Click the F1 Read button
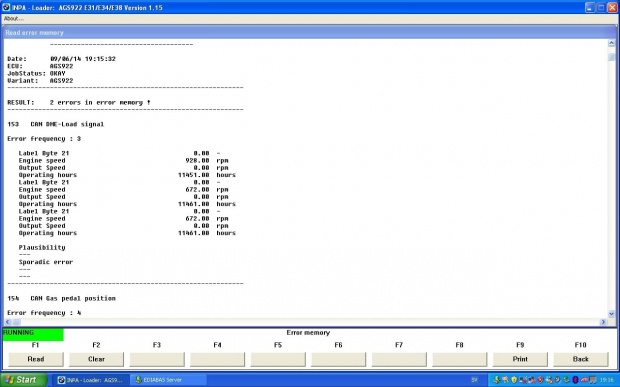The width and height of the screenshot is (620, 387). (36, 359)
